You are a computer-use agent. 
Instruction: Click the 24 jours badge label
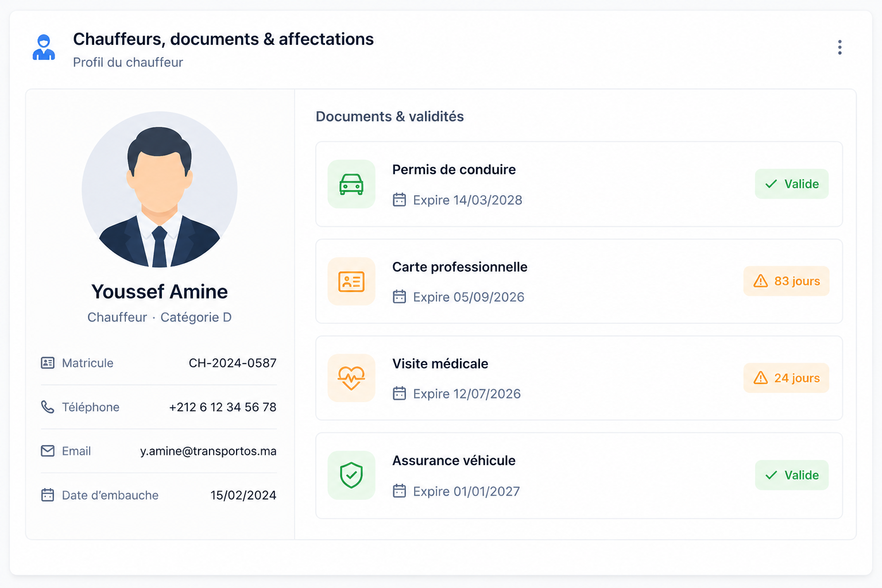click(x=797, y=378)
